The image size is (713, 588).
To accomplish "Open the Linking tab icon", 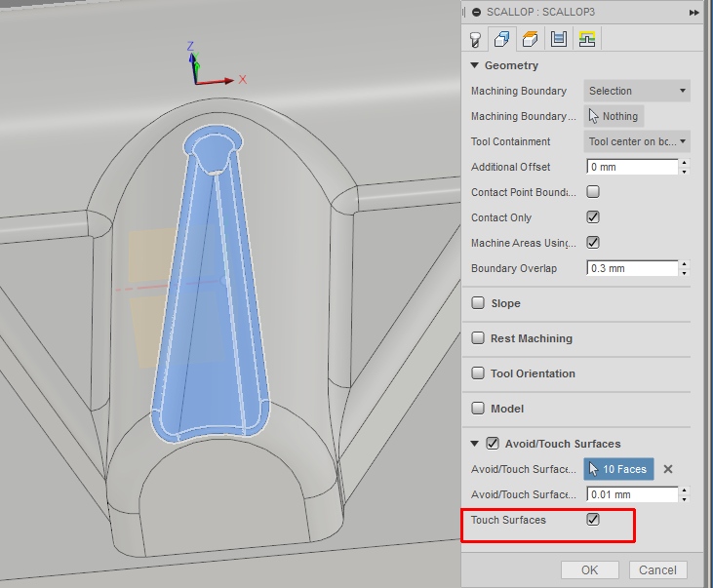I will tap(587, 39).
